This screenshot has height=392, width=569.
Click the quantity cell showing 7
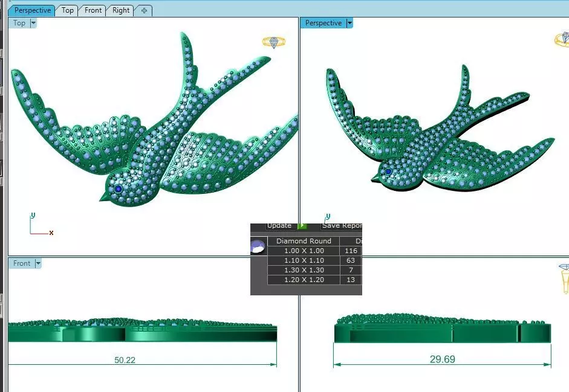click(x=351, y=270)
